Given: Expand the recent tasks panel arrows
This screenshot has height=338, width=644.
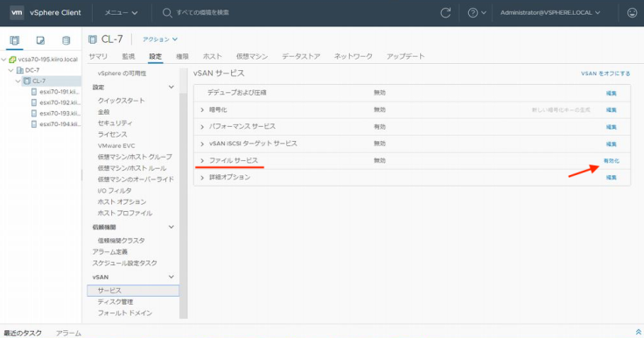Looking at the screenshot, I should 638,332.
